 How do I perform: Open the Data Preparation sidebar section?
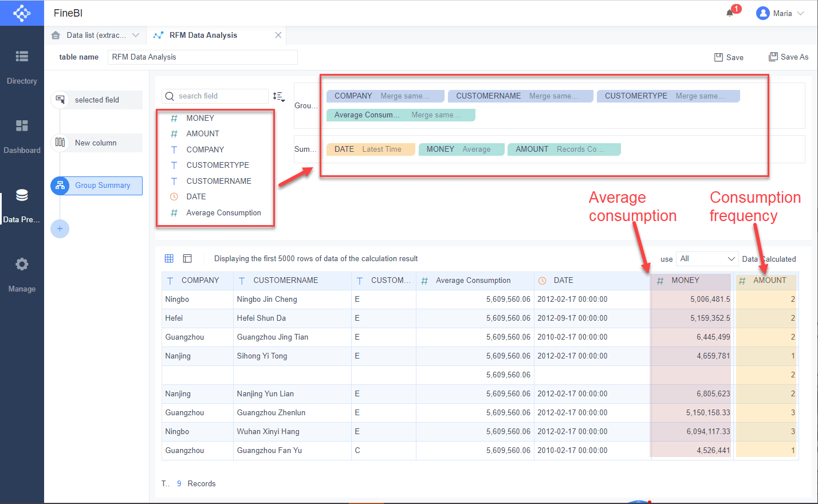coord(22,206)
